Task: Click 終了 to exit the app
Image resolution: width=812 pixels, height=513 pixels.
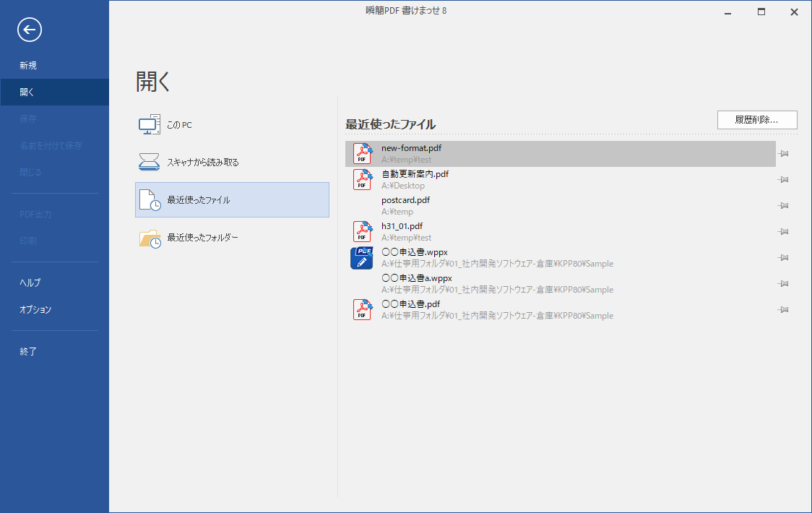Action: coord(54,351)
